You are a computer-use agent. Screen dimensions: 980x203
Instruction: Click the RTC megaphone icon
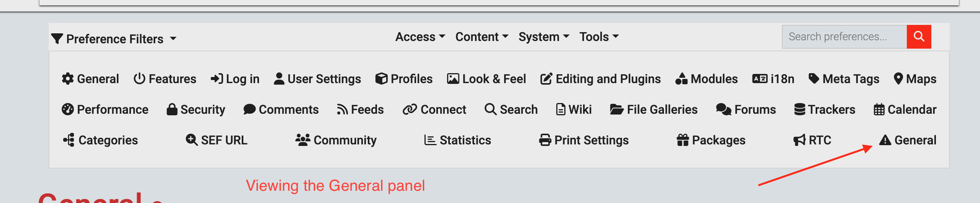click(799, 140)
